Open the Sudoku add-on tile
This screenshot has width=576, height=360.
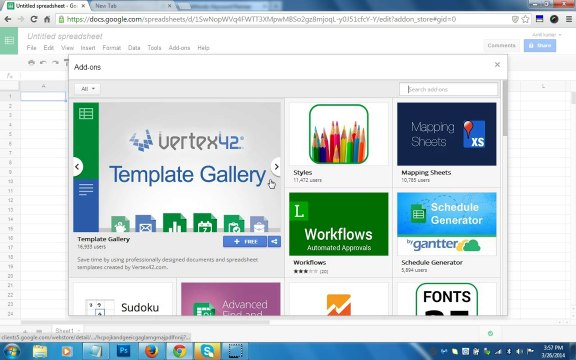pos(123,299)
